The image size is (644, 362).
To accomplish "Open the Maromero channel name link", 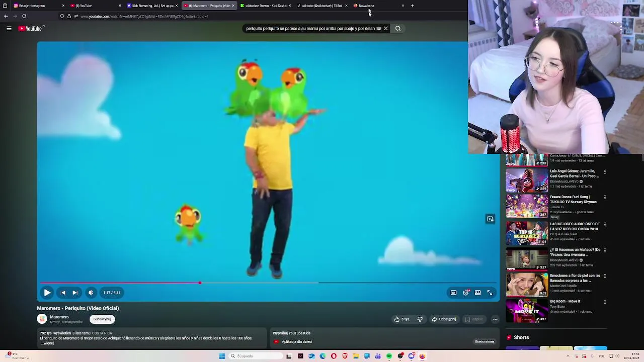I will [x=59, y=317].
